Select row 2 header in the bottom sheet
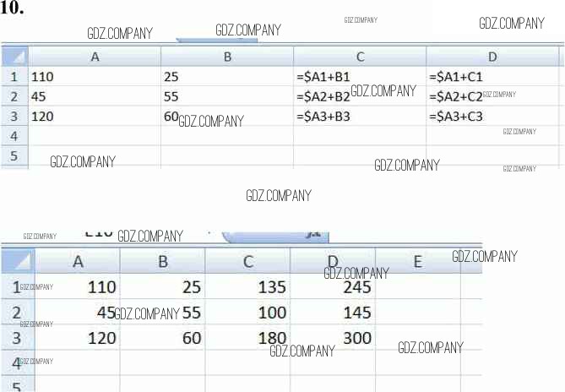Screen dimensions: 565x392 [16, 313]
